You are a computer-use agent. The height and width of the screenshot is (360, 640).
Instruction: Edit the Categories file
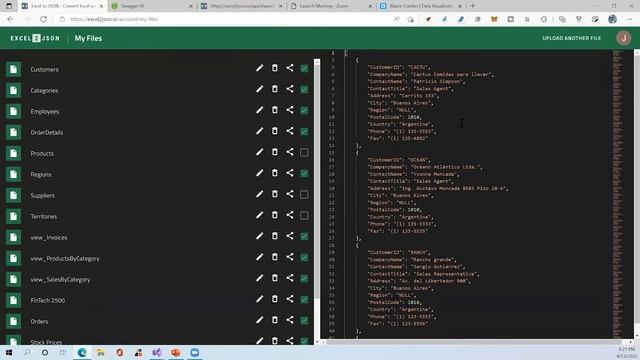pyautogui.click(x=260, y=89)
